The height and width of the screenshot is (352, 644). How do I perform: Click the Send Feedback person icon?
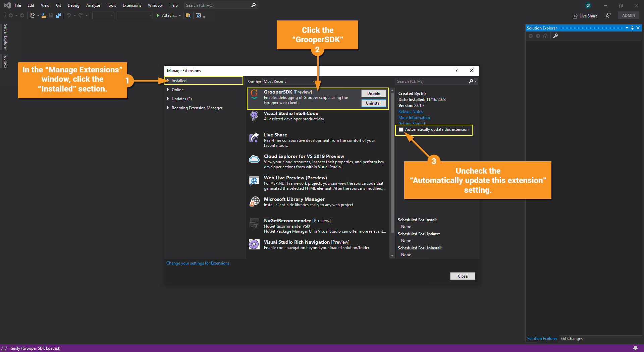608,15
